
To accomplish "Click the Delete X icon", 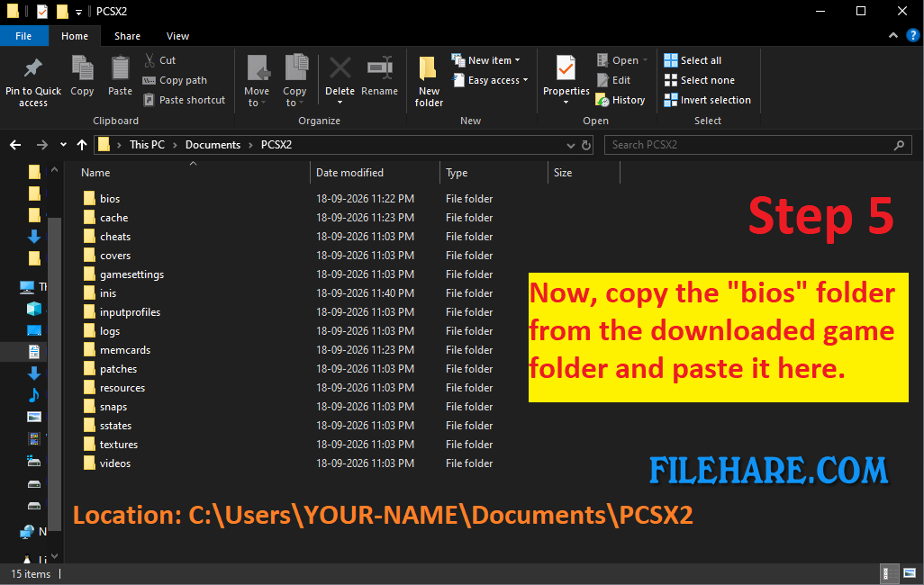I will point(340,68).
